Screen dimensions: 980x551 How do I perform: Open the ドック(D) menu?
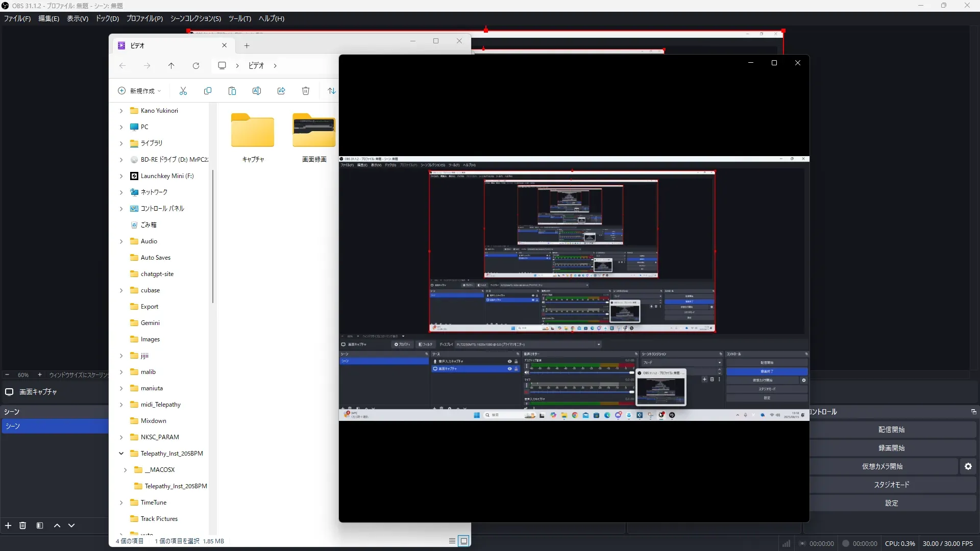(x=107, y=18)
